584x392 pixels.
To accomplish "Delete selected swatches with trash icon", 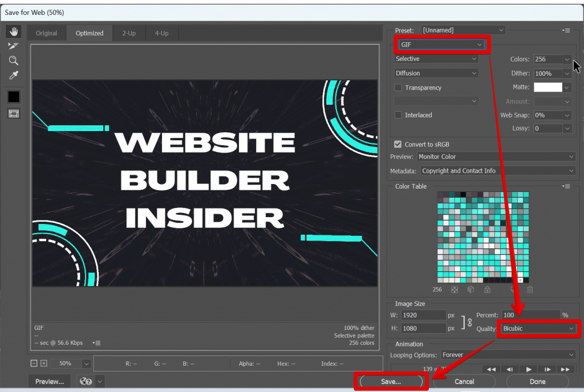I will 530,289.
